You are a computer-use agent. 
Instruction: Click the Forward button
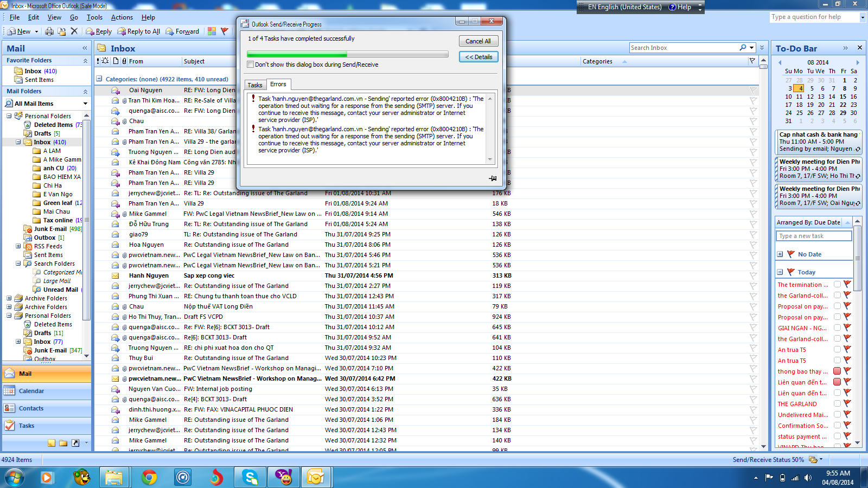click(182, 31)
